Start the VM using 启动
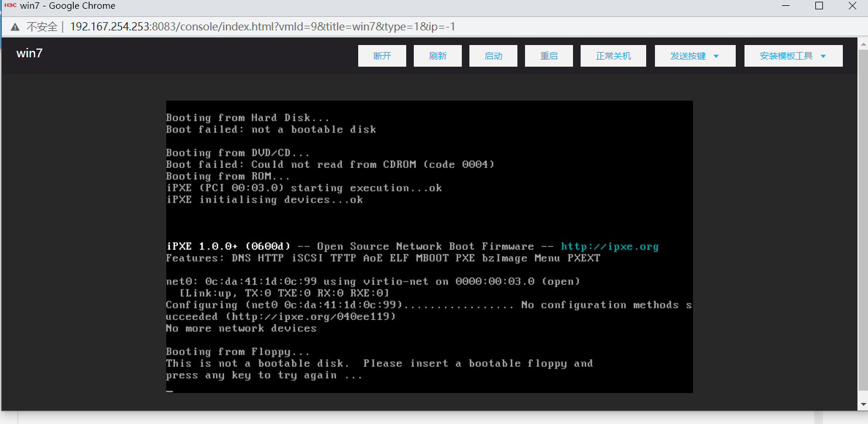 [x=493, y=56]
